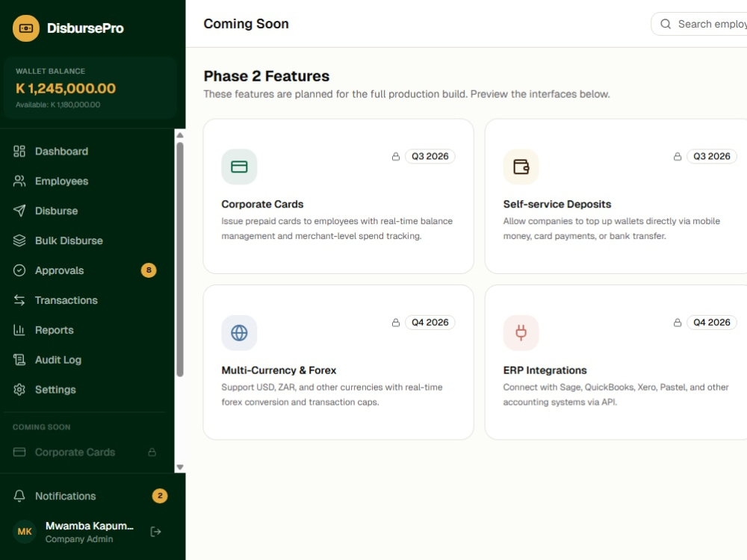Click the Bulk Disburse layers icon

click(x=19, y=240)
